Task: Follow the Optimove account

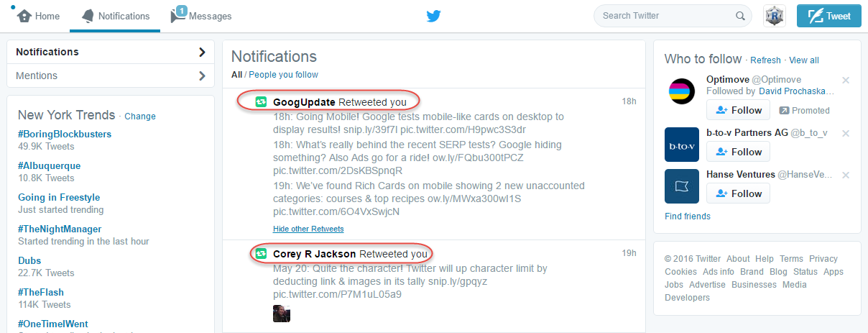Action: tap(738, 110)
